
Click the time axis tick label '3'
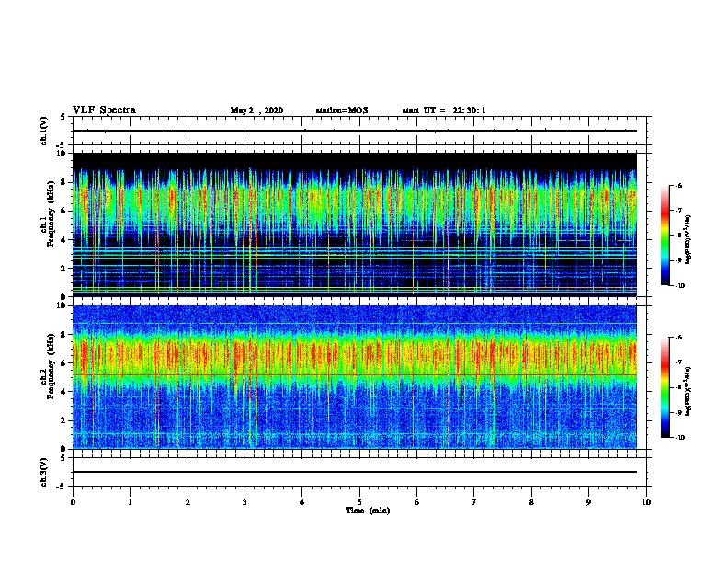tap(245, 502)
